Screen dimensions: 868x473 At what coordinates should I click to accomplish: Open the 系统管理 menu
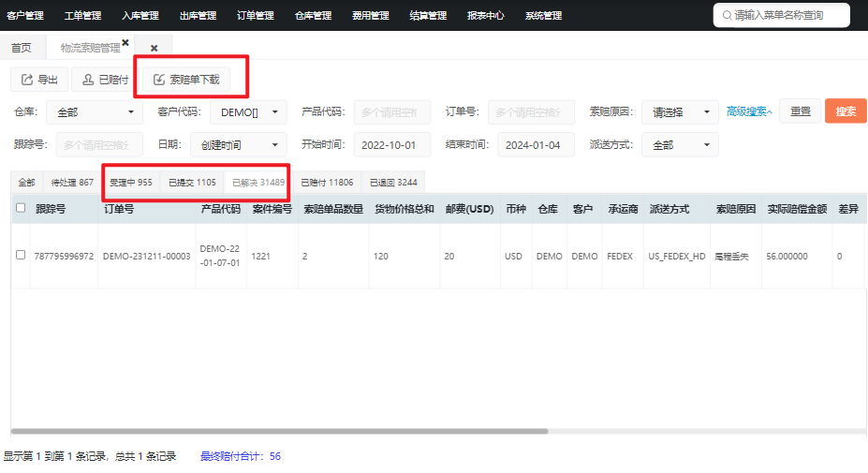[543, 16]
